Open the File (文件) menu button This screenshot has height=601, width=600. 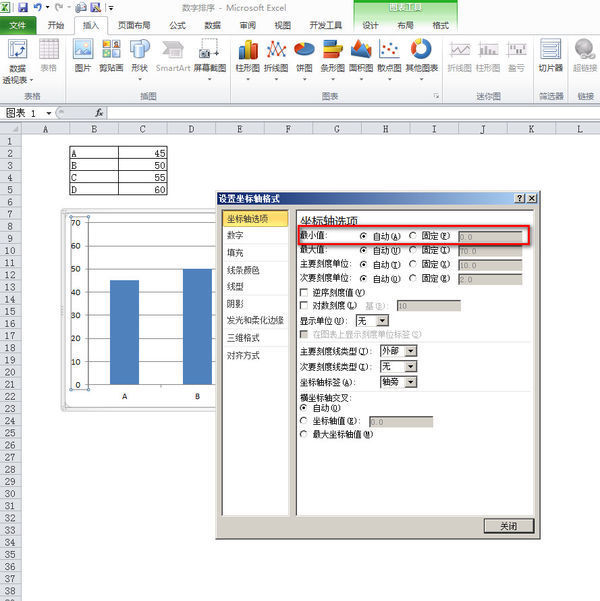coord(18,25)
